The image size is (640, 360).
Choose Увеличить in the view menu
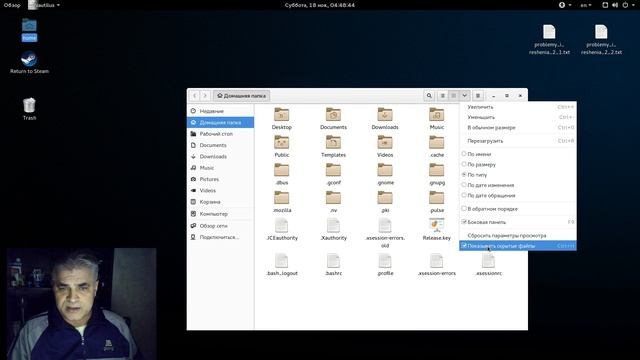click(x=518, y=107)
